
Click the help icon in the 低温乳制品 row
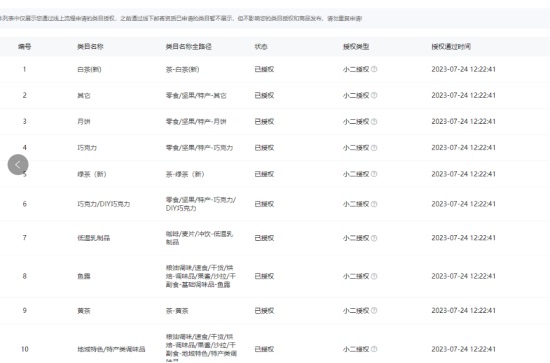[374, 238]
